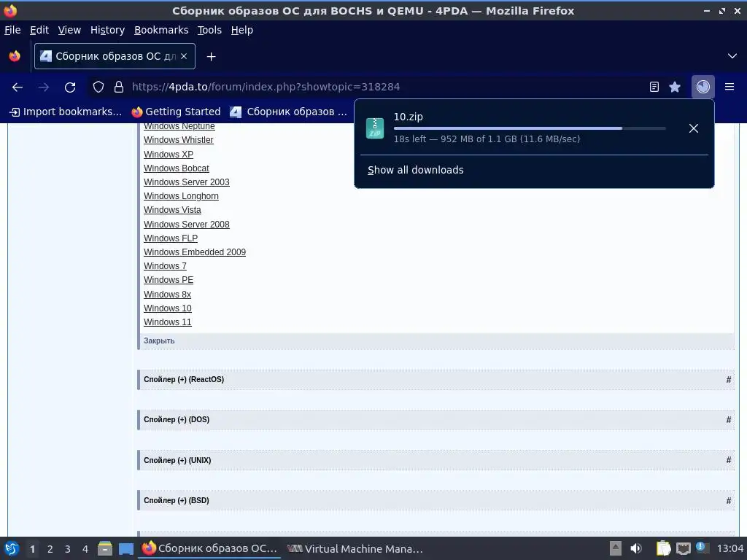Open file manager icon in taskbar
Screen dimensions: 747x560
tap(105, 548)
